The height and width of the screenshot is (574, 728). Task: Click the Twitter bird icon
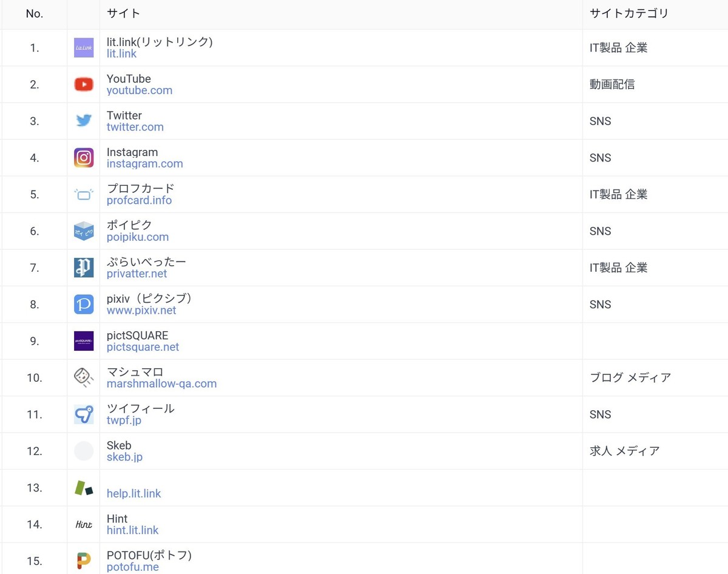click(84, 121)
